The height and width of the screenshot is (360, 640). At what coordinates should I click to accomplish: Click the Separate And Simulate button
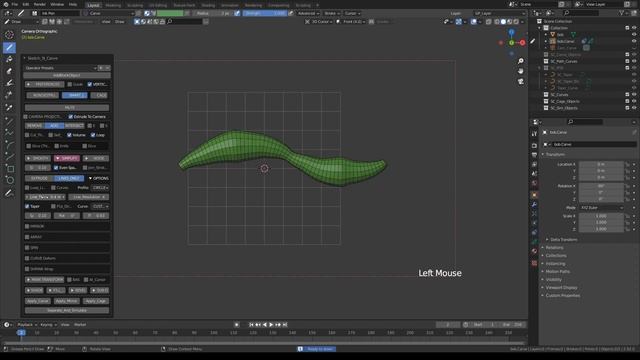67,311
